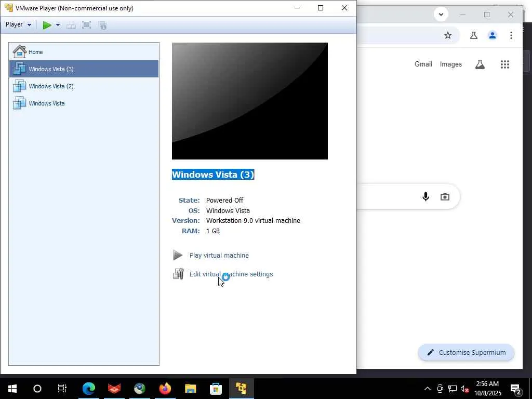Open the Player menu dropdown
The image size is (532, 399).
(18, 25)
